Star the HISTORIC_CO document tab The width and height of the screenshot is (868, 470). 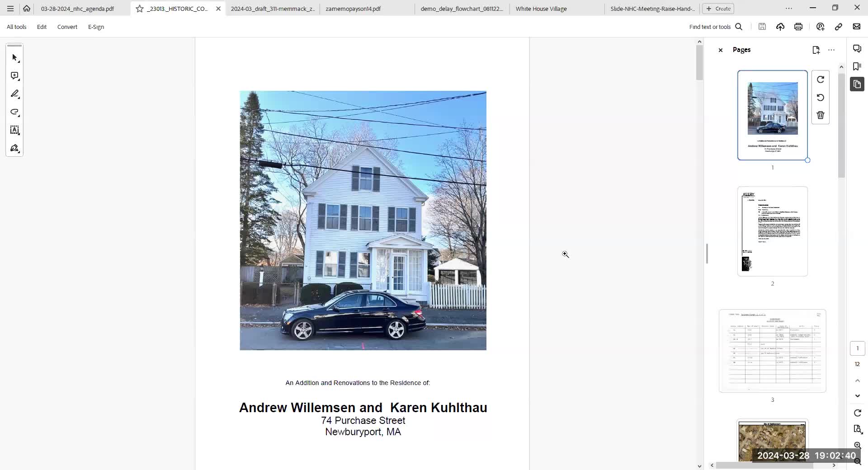point(140,9)
